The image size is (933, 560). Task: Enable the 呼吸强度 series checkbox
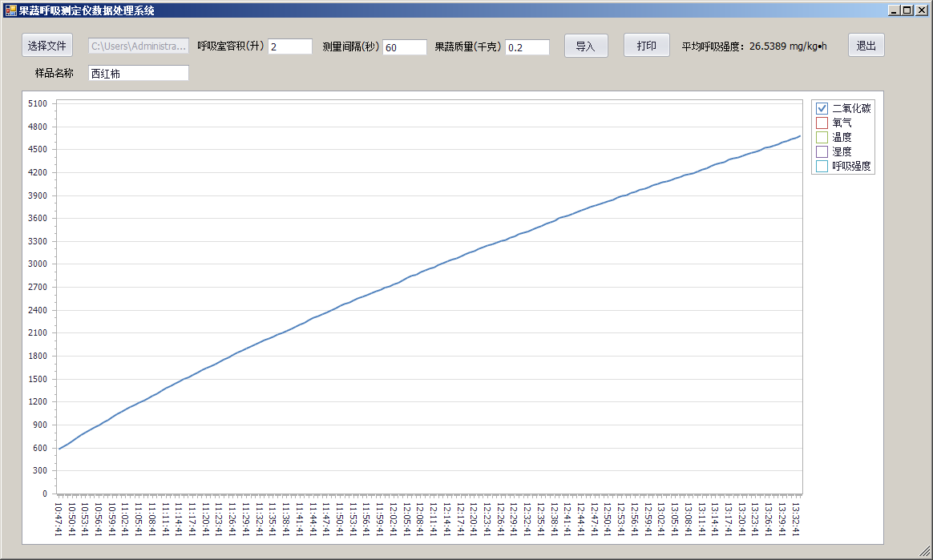[822, 166]
